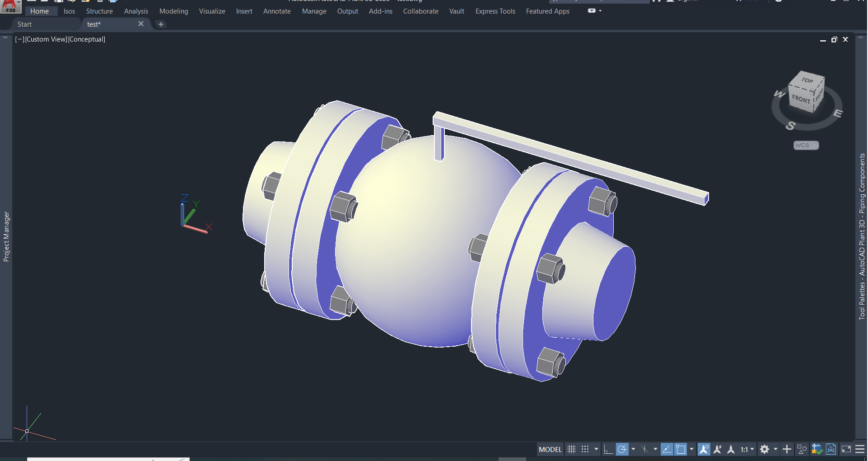Open the Collaborate ribbon tab
This screenshot has height=461, width=868.
point(420,11)
